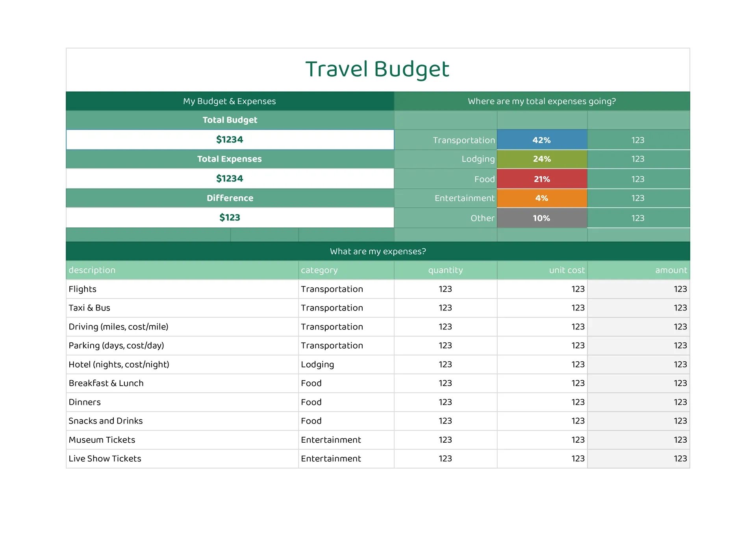The image size is (756, 534).
Task: Click the Travel Budget title
Action: click(x=377, y=69)
